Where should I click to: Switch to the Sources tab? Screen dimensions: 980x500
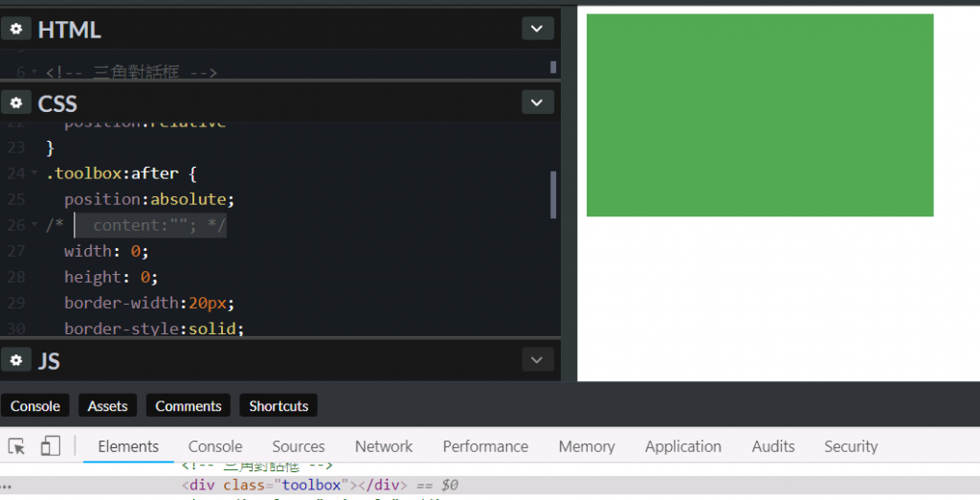299,446
